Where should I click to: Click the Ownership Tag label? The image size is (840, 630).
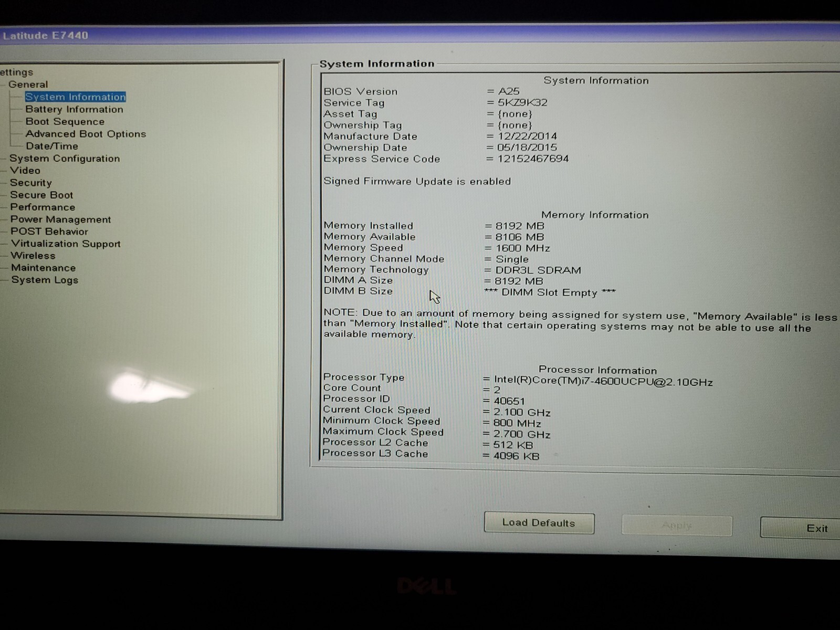[362, 125]
